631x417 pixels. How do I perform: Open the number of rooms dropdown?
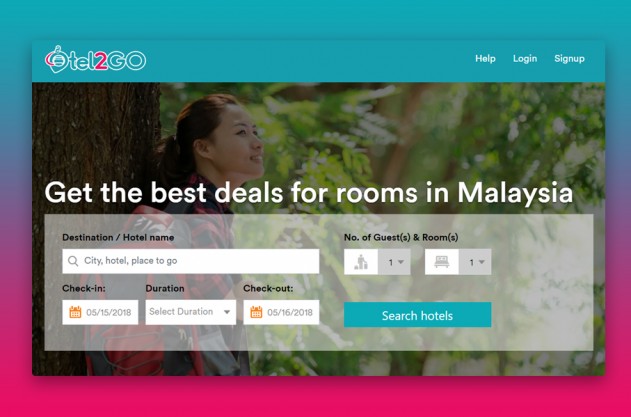coord(475,262)
